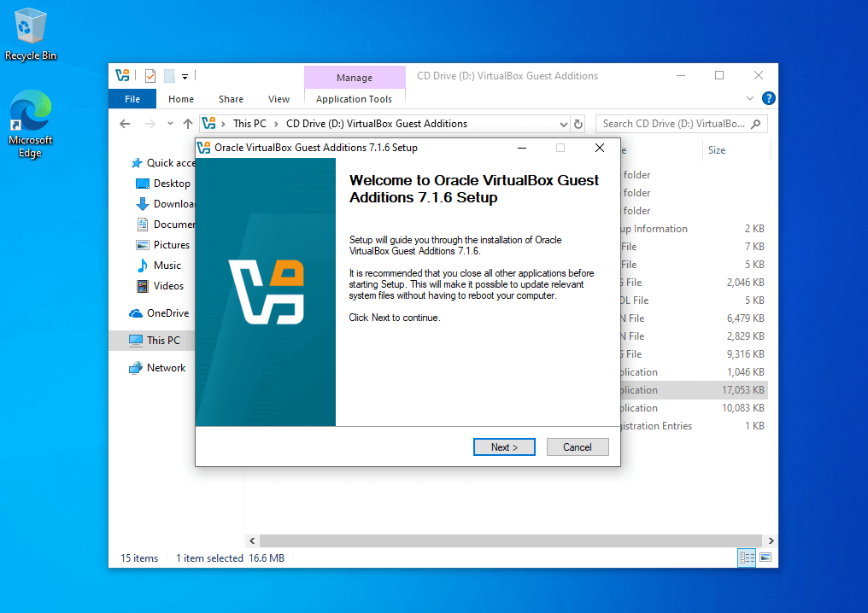The width and height of the screenshot is (868, 613).
Task: Expand the breadcrumb chevron after This PC
Action: pyautogui.click(x=276, y=124)
